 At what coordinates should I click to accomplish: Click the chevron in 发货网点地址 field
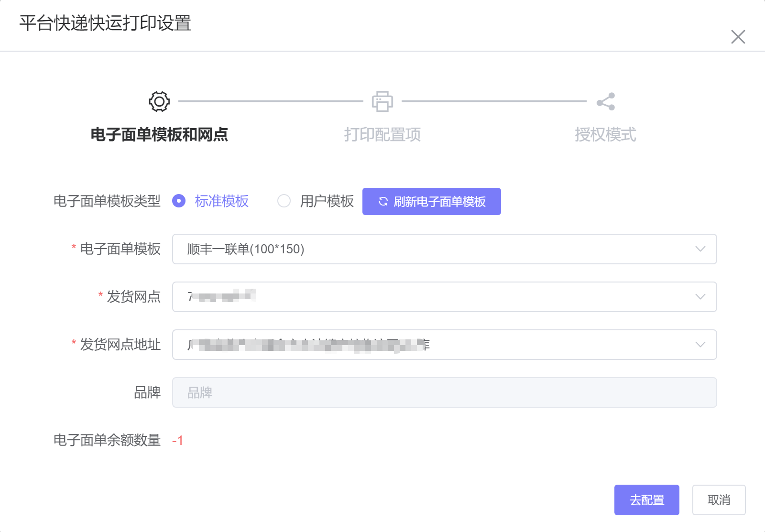tap(700, 345)
